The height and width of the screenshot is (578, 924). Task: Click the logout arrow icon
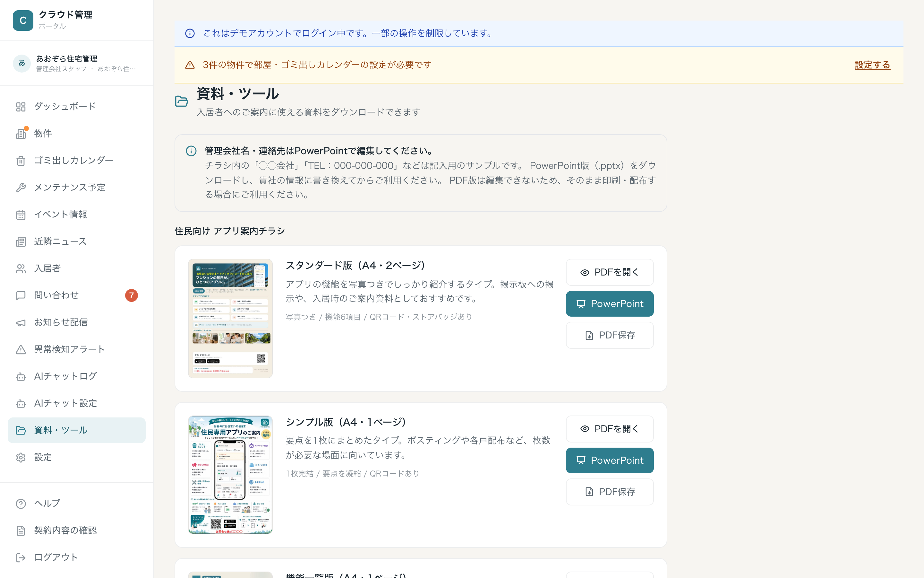click(x=21, y=558)
